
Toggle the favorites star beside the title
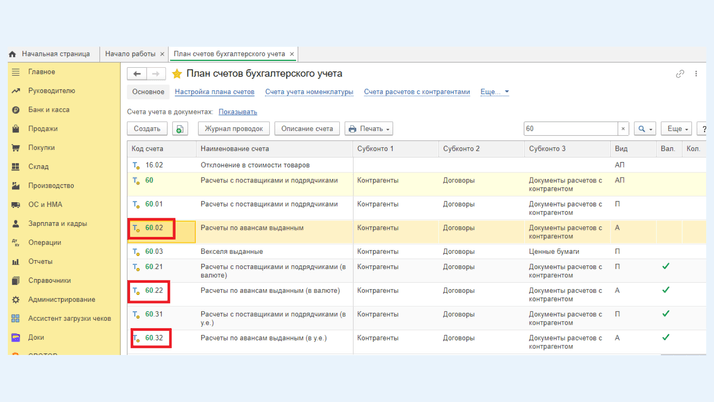[177, 74]
